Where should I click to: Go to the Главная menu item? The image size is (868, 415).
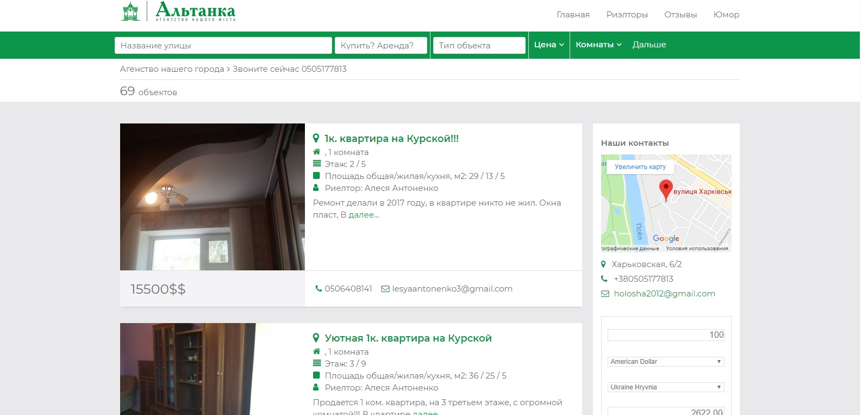coord(573,15)
